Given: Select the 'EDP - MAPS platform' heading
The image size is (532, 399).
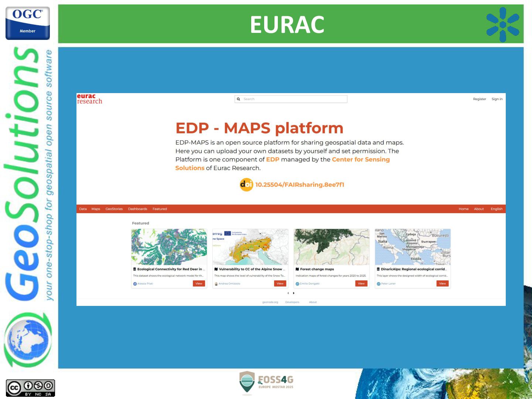Looking at the screenshot, I should click(259, 128).
